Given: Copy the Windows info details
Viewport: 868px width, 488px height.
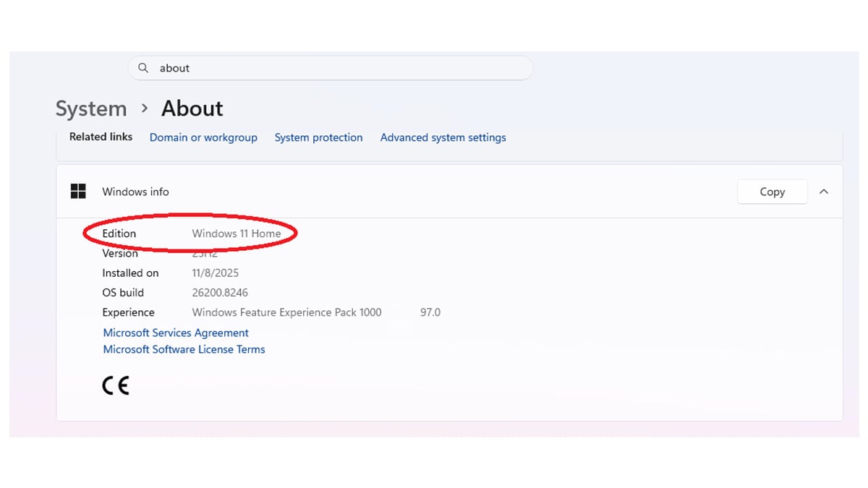Looking at the screenshot, I should coord(773,192).
